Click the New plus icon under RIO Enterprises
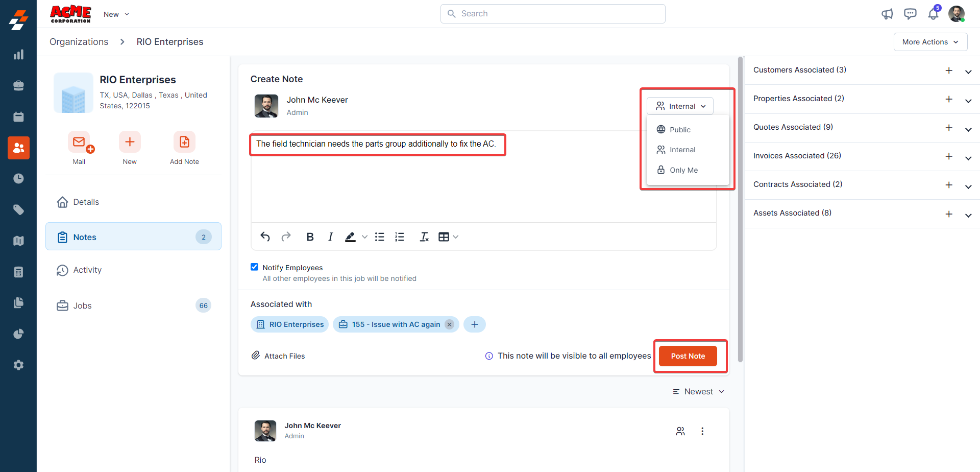980x472 pixels. click(130, 142)
